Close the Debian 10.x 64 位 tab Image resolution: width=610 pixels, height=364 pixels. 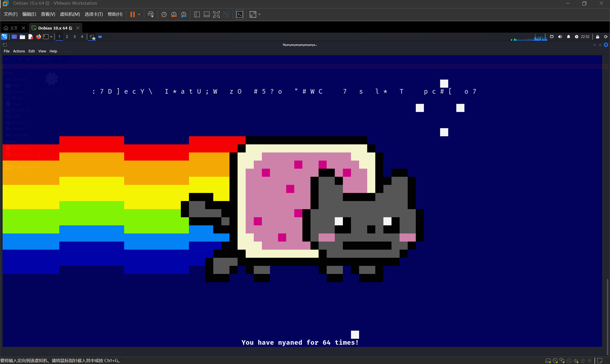point(78,28)
